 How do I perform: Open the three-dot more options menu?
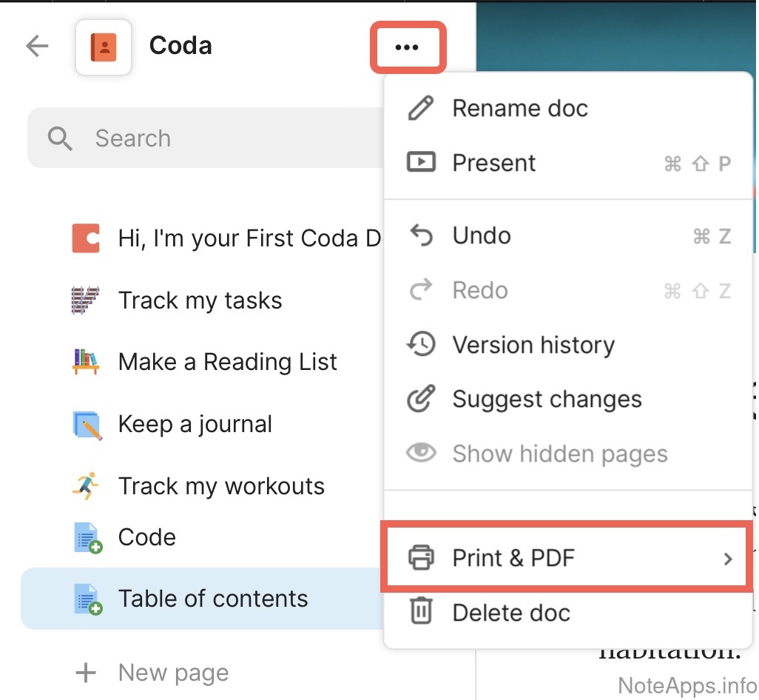point(407,48)
